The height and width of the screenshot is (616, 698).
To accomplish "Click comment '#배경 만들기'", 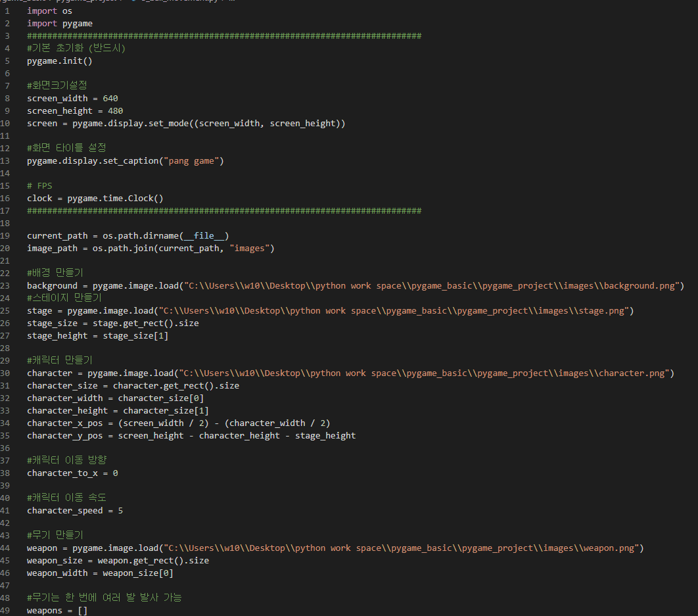I will coord(55,273).
